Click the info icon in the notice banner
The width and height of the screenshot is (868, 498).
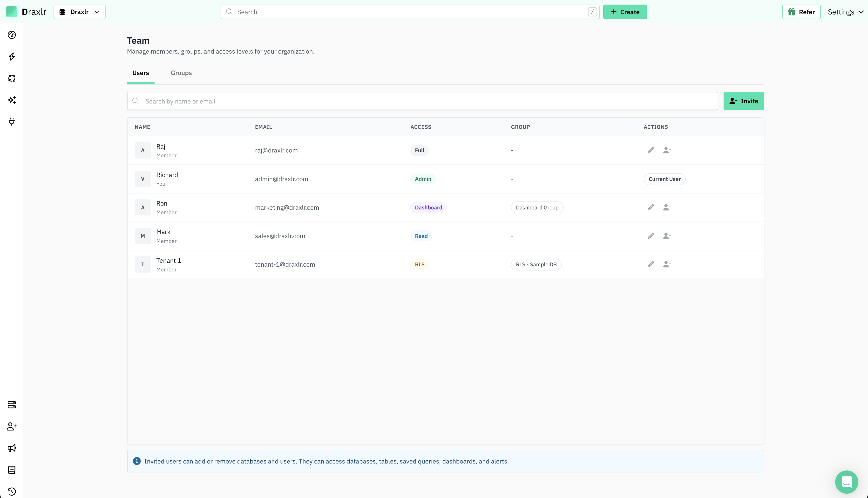pos(137,461)
